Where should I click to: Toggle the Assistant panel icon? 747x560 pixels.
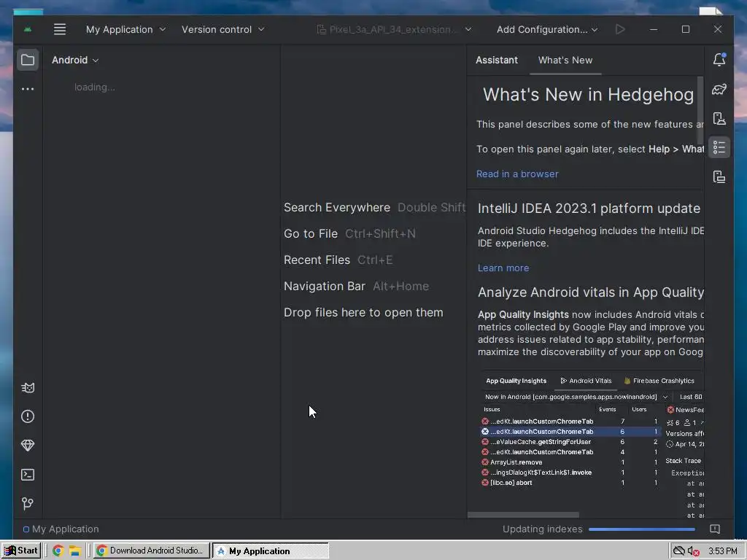pyautogui.click(x=719, y=147)
